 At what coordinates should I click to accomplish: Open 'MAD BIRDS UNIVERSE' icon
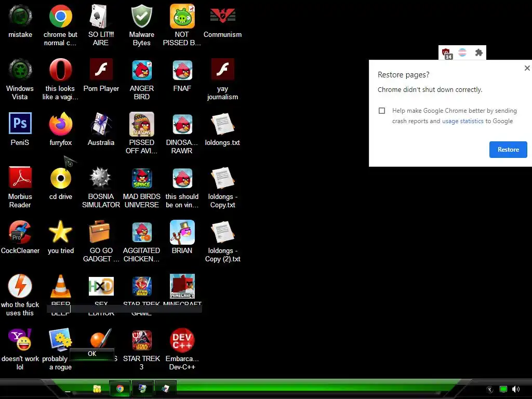coord(141,178)
